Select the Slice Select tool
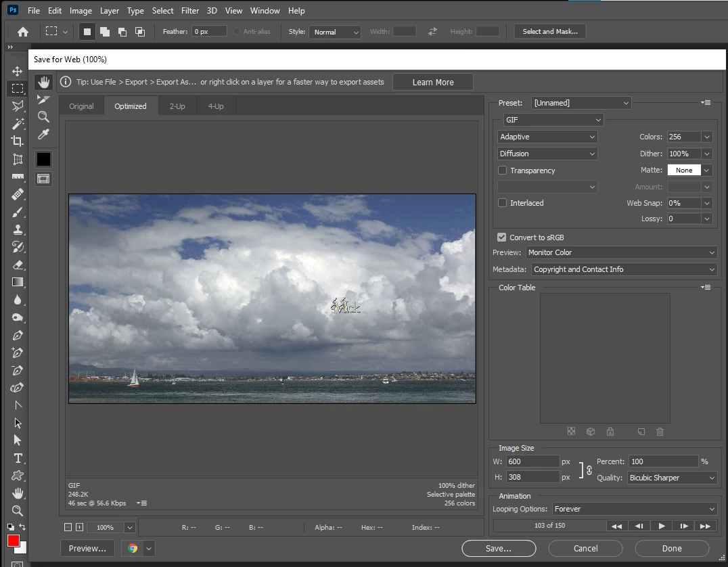The image size is (728, 567). (43, 99)
